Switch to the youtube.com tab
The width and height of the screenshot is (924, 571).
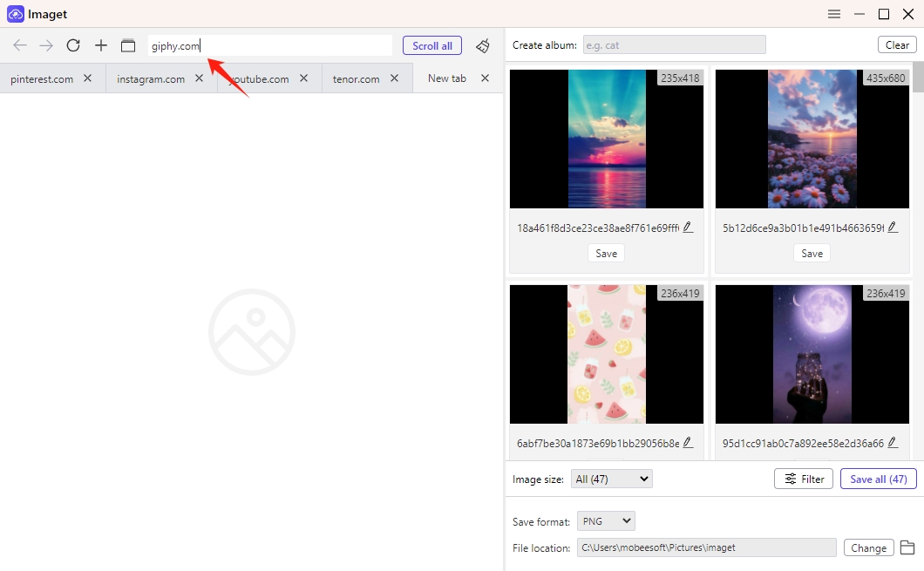click(260, 79)
